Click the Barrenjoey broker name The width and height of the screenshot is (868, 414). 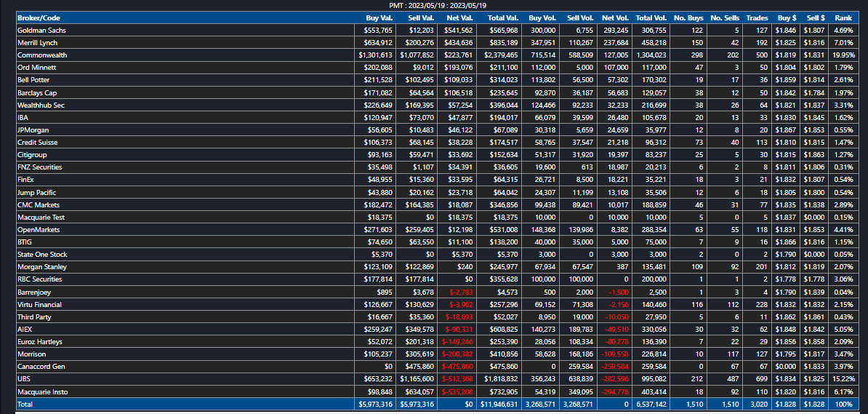34,292
